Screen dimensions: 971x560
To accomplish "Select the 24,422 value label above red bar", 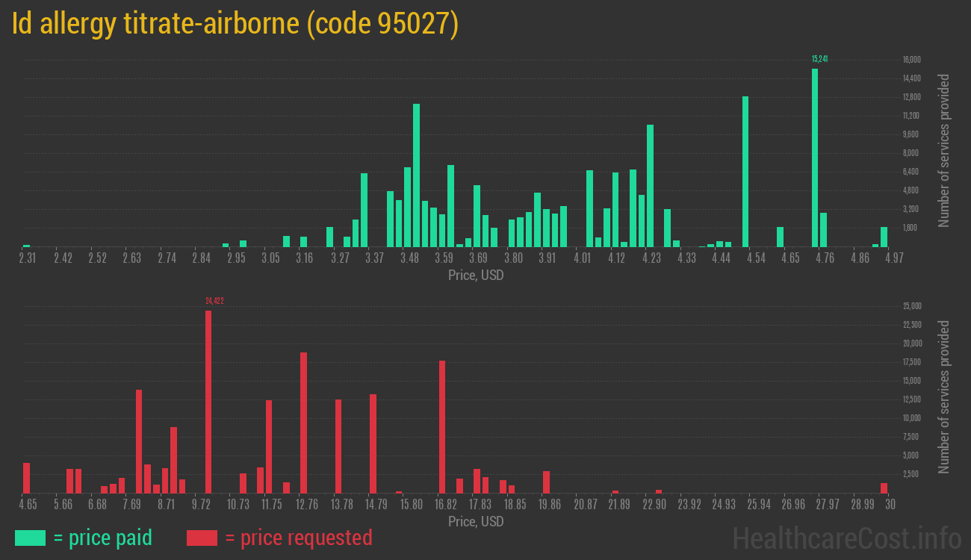I will (x=214, y=301).
